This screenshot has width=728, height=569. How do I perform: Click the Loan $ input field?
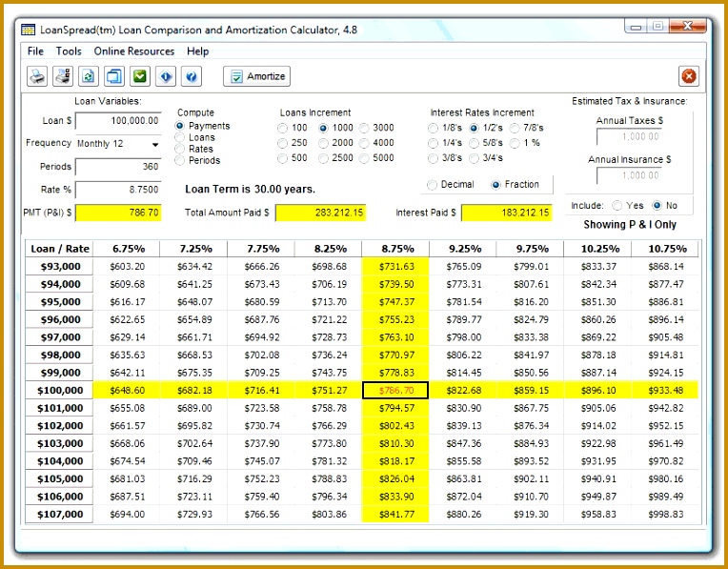coord(118,121)
